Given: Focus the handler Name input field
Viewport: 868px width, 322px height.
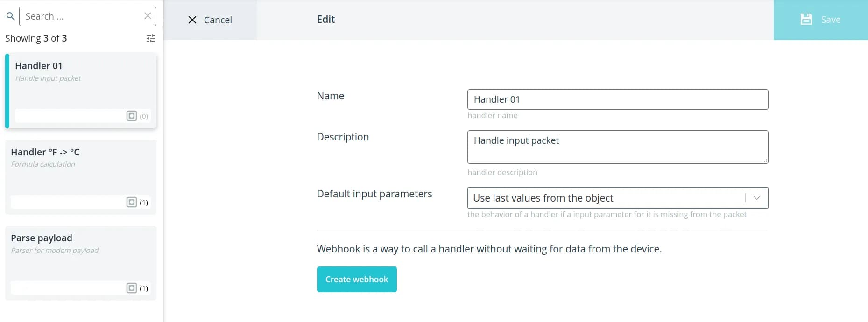Looking at the screenshot, I should tap(617, 99).
